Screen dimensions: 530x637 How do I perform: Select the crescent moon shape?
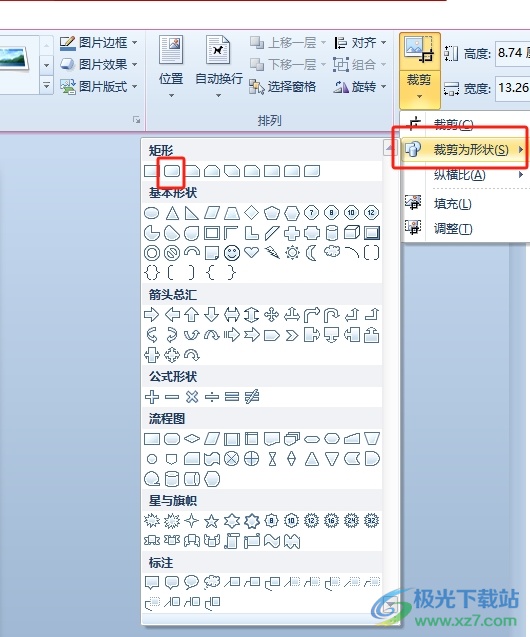(312, 253)
